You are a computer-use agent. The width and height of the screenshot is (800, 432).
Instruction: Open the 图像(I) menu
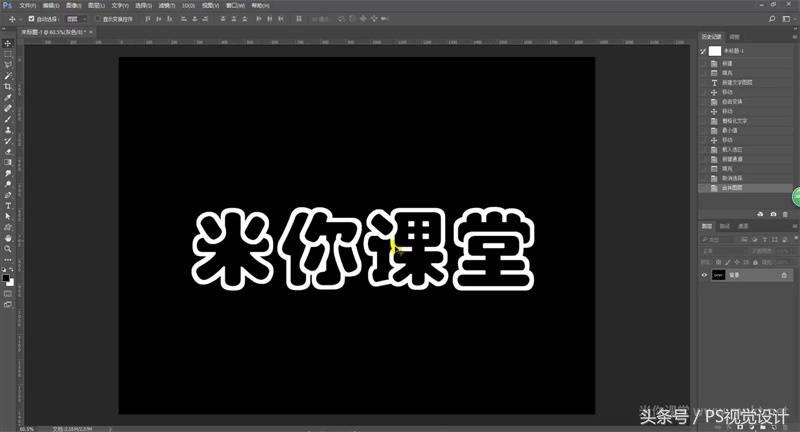pos(73,6)
